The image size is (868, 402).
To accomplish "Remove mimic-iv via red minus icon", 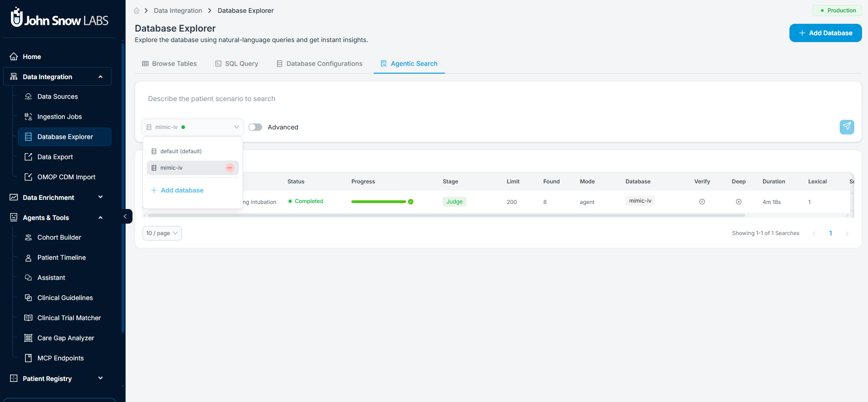I will pyautogui.click(x=230, y=168).
